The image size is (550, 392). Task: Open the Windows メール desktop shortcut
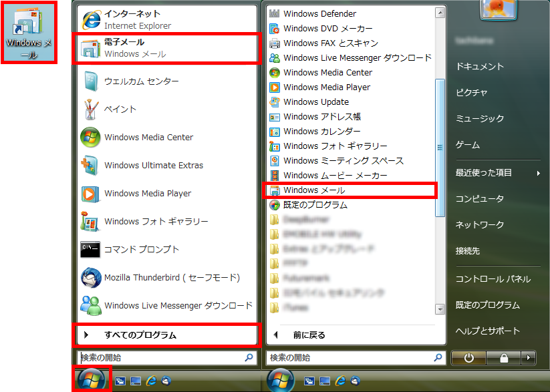click(x=27, y=33)
